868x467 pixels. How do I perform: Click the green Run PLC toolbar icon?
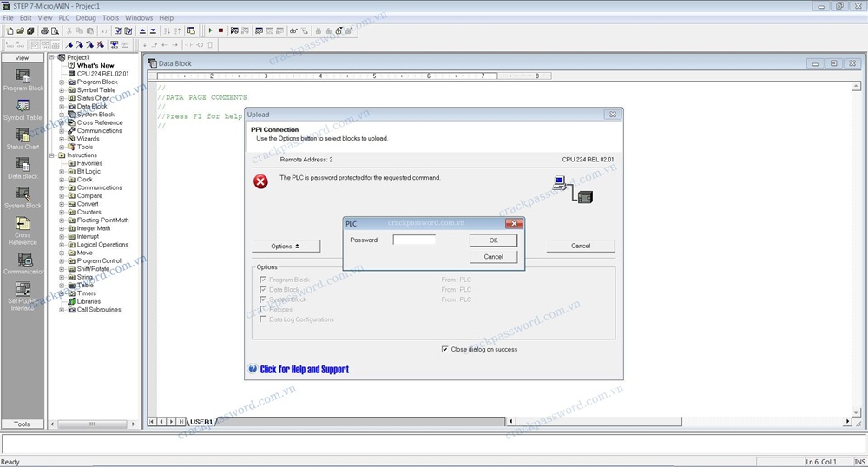(x=210, y=31)
